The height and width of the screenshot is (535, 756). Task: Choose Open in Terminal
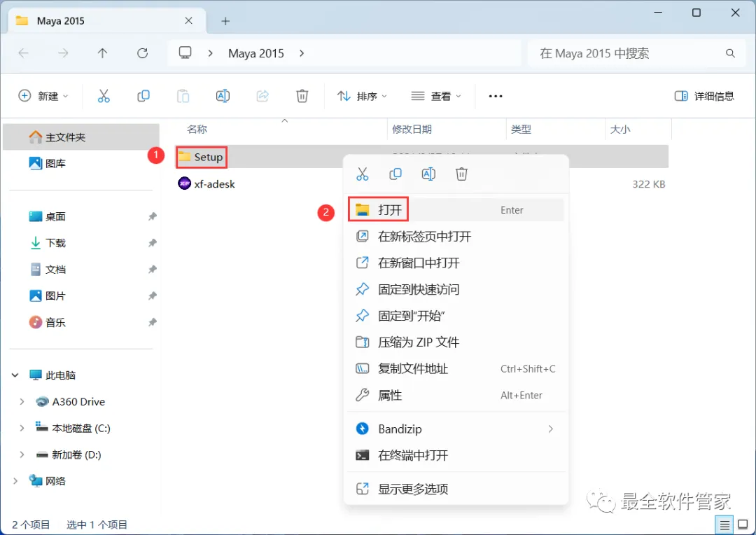[455, 455]
